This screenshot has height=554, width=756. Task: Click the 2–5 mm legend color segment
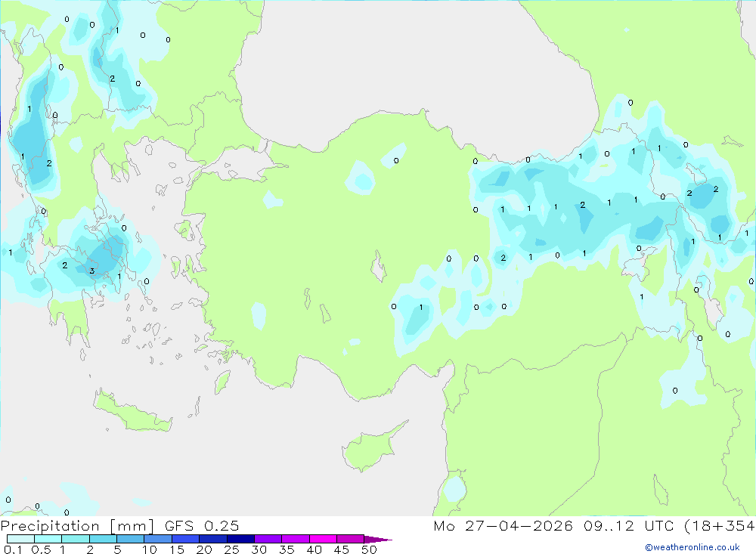(x=103, y=539)
